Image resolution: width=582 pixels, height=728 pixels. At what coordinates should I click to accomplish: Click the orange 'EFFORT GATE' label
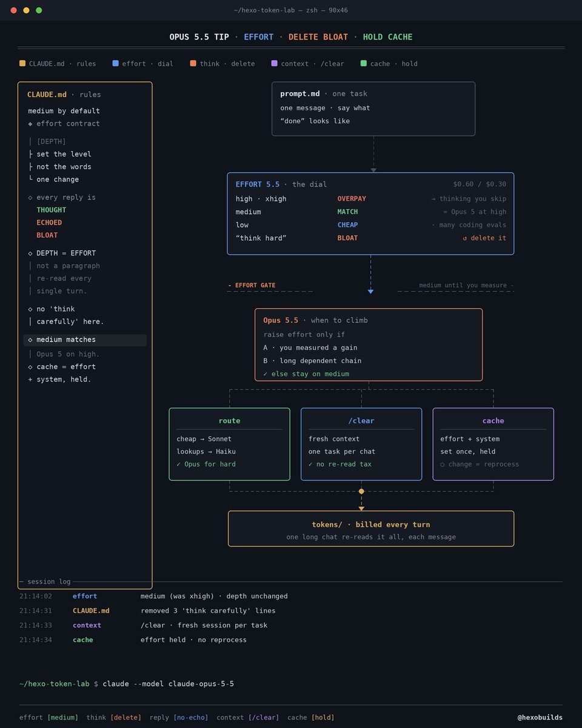click(x=252, y=285)
